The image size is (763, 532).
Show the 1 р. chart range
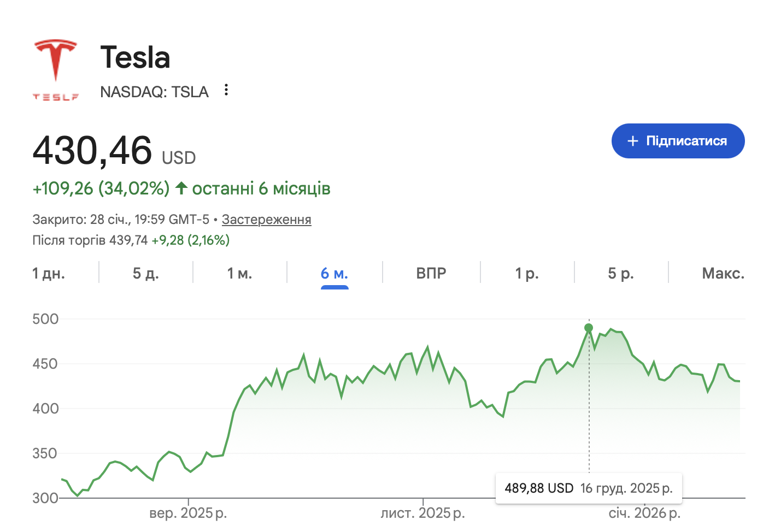coord(527,273)
